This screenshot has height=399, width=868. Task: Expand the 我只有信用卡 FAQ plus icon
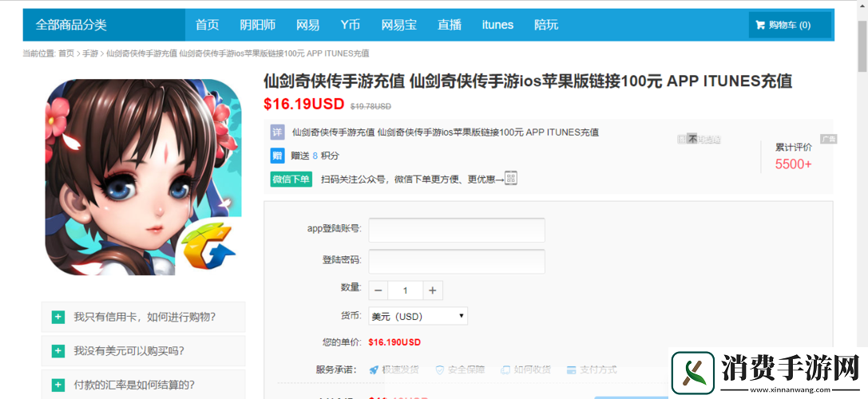(x=57, y=317)
